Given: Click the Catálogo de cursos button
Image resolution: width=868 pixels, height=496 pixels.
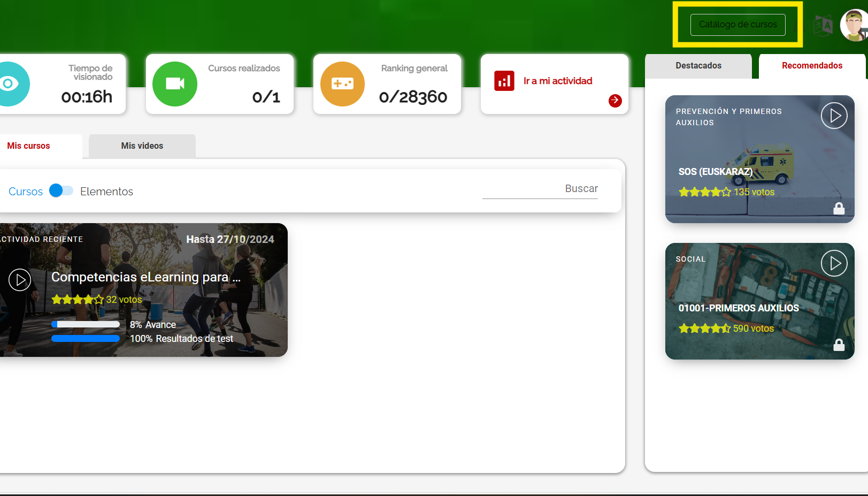Looking at the screenshot, I should pyautogui.click(x=738, y=25).
